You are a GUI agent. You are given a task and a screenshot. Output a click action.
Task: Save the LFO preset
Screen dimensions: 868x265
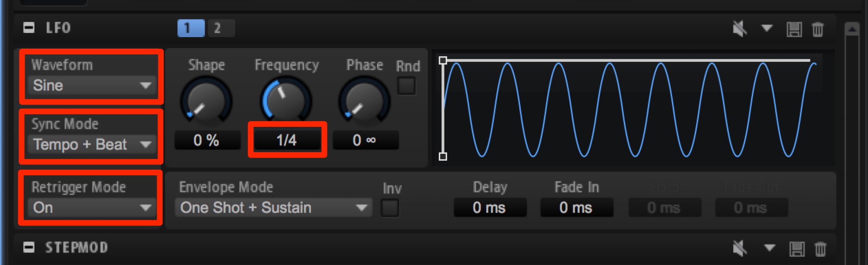coord(794,30)
